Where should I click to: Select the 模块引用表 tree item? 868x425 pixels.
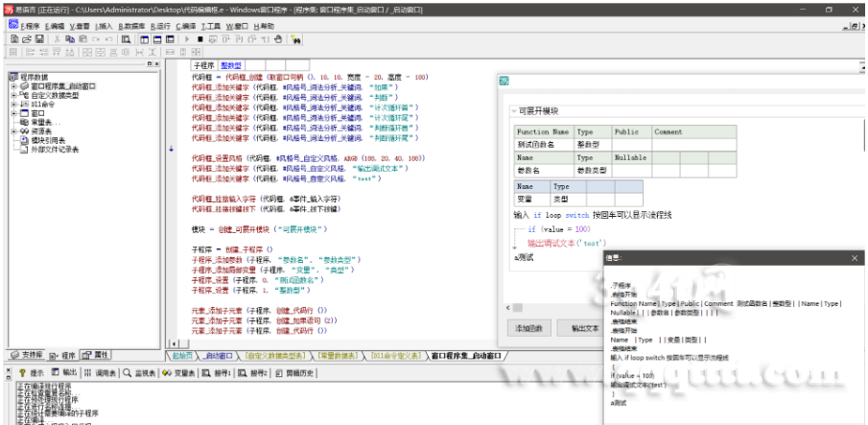click(49, 141)
